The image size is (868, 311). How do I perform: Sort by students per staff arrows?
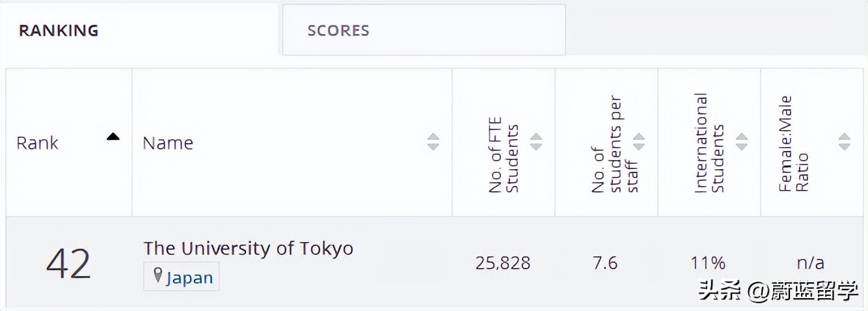(x=639, y=142)
